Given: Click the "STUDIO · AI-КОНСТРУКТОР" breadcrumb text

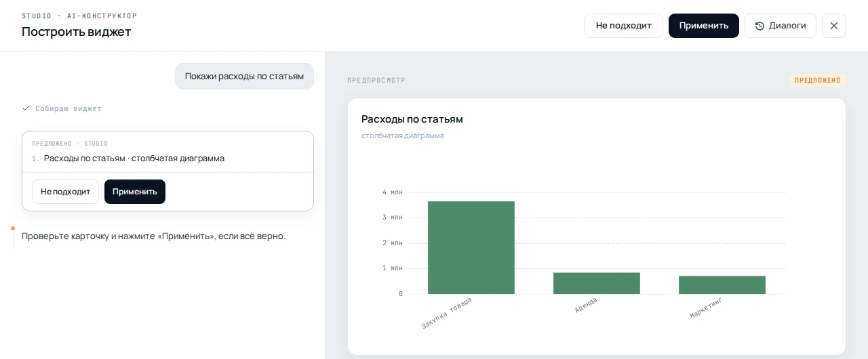Looking at the screenshot, I should 79,16.
